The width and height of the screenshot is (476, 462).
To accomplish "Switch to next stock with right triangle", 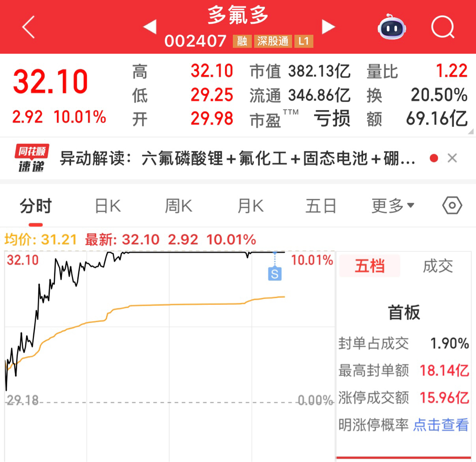I will tap(329, 26).
